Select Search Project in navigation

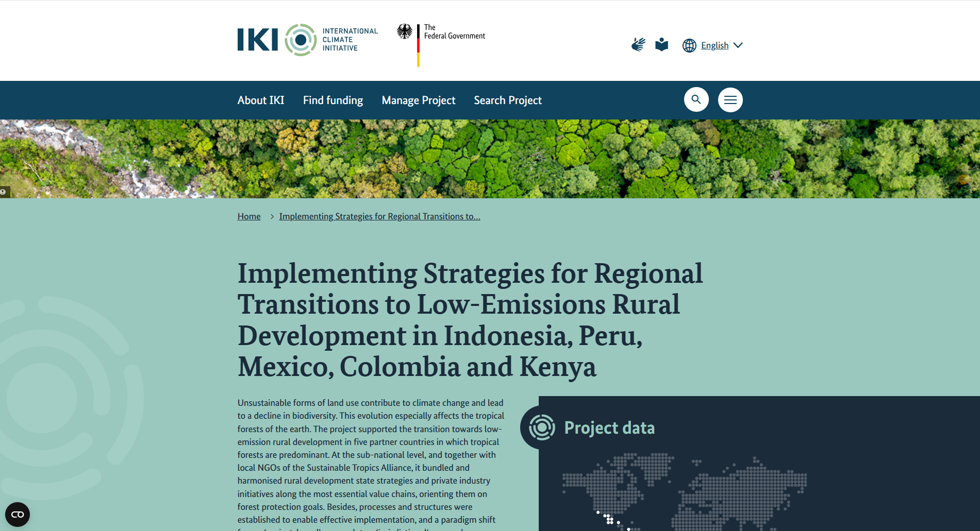[508, 100]
